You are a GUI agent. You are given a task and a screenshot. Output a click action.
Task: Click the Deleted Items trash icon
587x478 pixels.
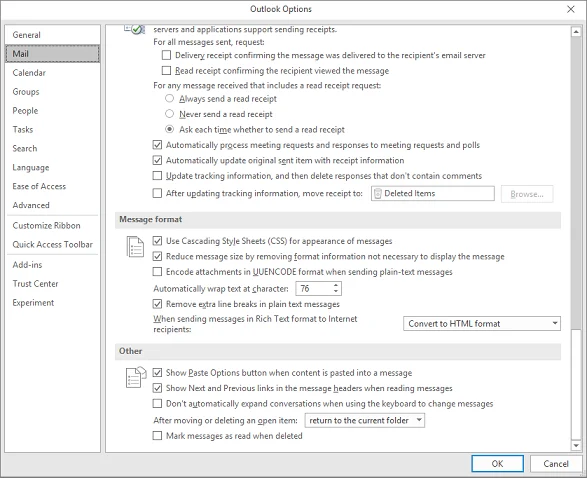[378, 194]
